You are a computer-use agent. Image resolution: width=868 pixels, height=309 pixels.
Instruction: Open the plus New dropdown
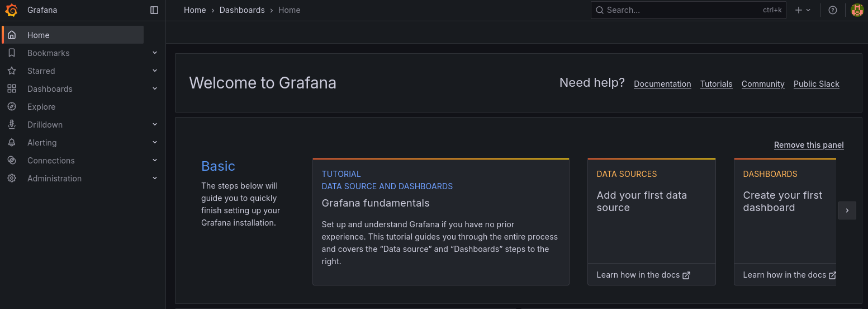point(803,10)
